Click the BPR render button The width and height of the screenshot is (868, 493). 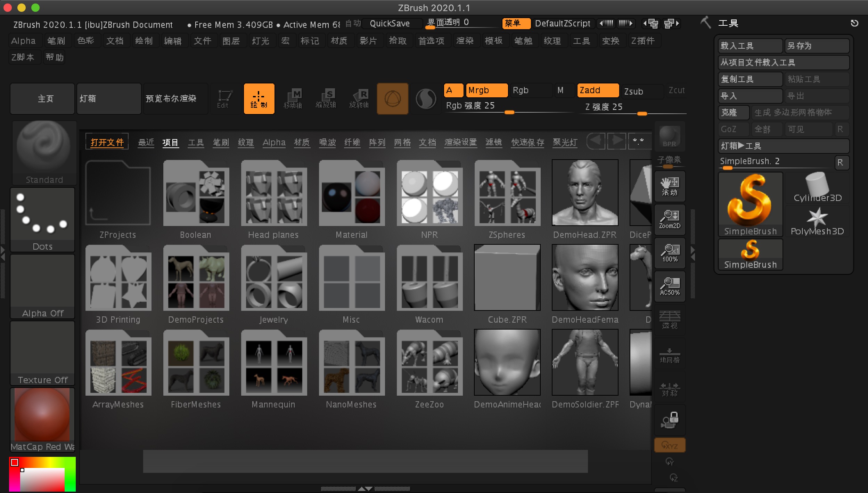click(x=670, y=136)
